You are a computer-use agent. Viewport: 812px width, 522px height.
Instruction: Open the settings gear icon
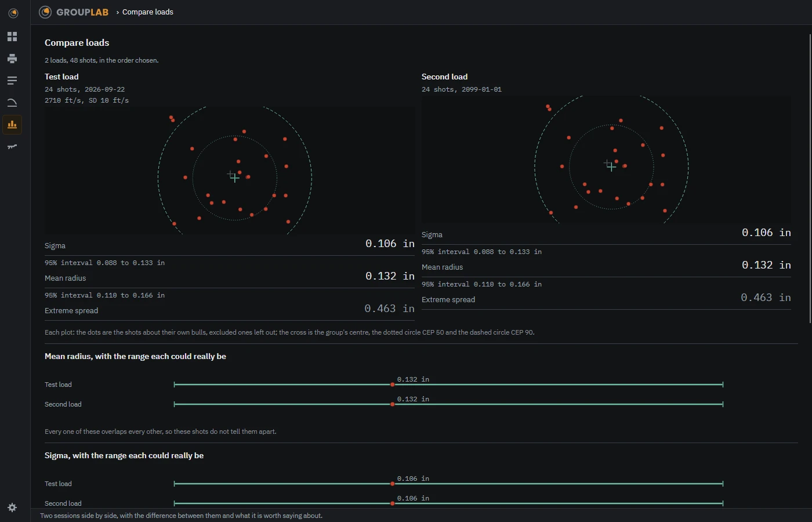point(12,507)
